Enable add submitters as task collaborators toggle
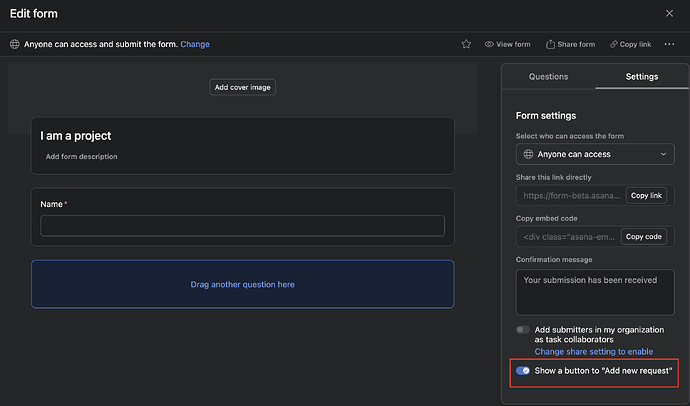This screenshot has height=406, width=690. tap(523, 329)
